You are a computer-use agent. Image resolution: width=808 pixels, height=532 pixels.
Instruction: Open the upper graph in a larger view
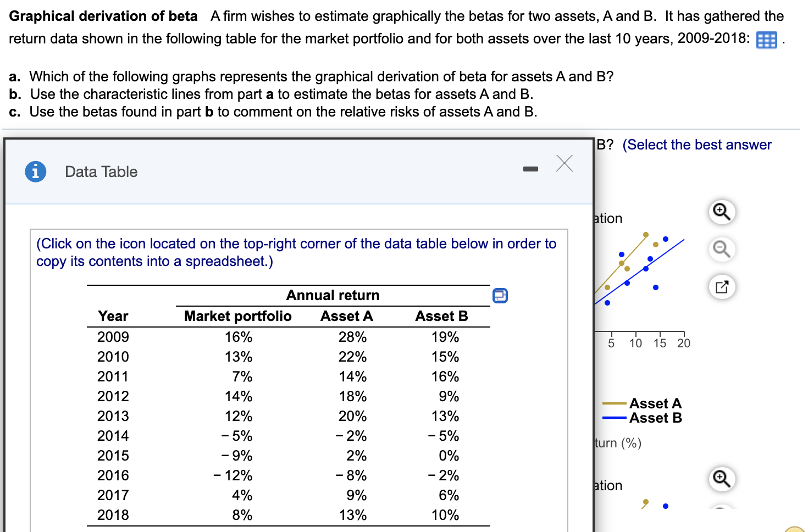click(x=722, y=286)
